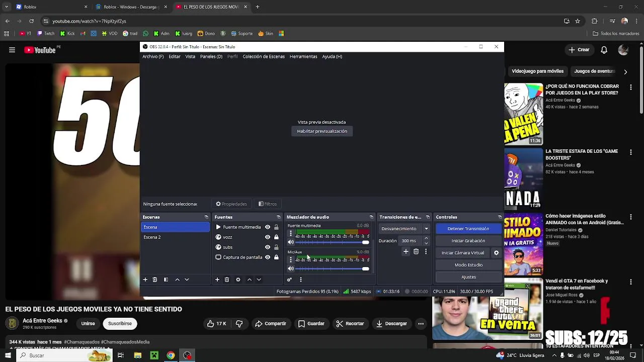Open Mic/Aux audio channel options dots

290,260
